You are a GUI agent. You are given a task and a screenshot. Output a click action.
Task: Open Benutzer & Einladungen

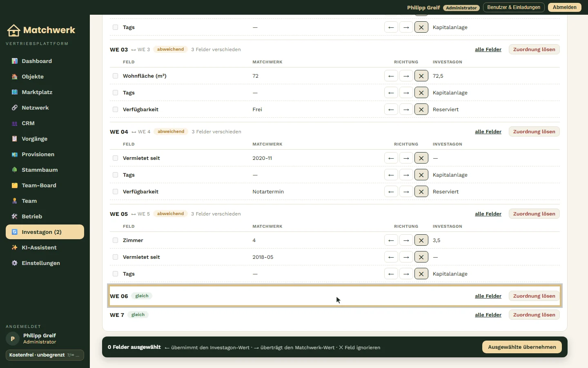[x=514, y=7]
